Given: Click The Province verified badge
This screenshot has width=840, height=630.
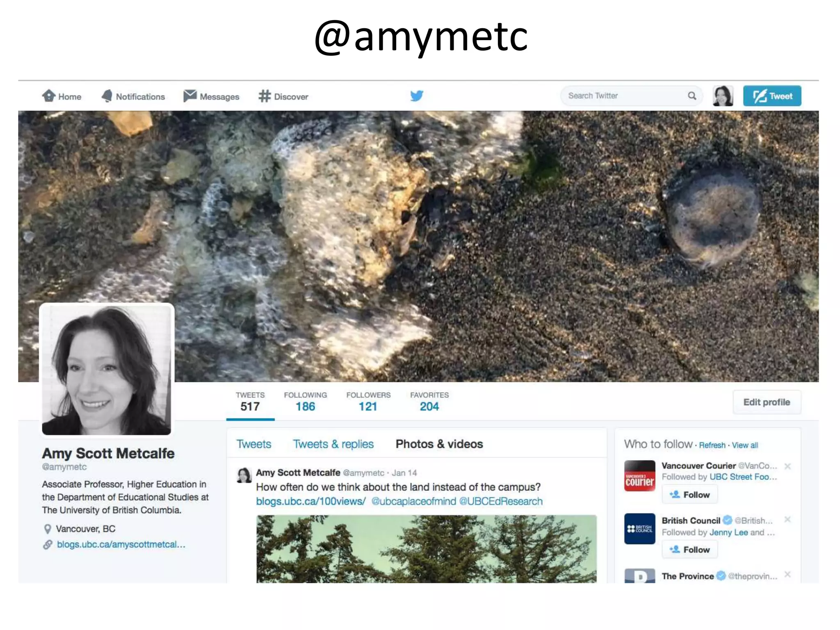Looking at the screenshot, I should pyautogui.click(x=721, y=576).
